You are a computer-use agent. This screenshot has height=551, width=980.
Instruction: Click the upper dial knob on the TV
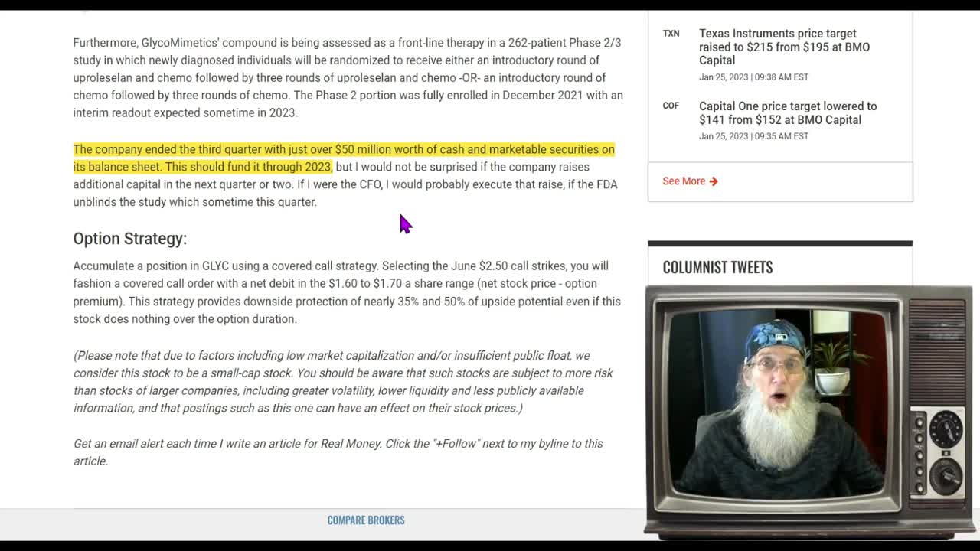click(946, 428)
